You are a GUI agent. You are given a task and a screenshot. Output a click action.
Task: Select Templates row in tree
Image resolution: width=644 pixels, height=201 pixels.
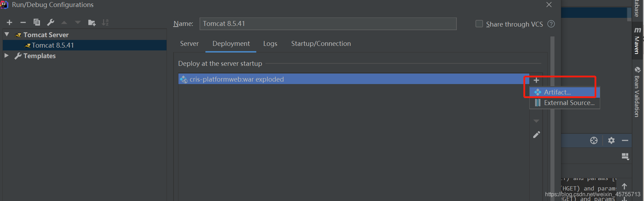[x=84, y=56]
